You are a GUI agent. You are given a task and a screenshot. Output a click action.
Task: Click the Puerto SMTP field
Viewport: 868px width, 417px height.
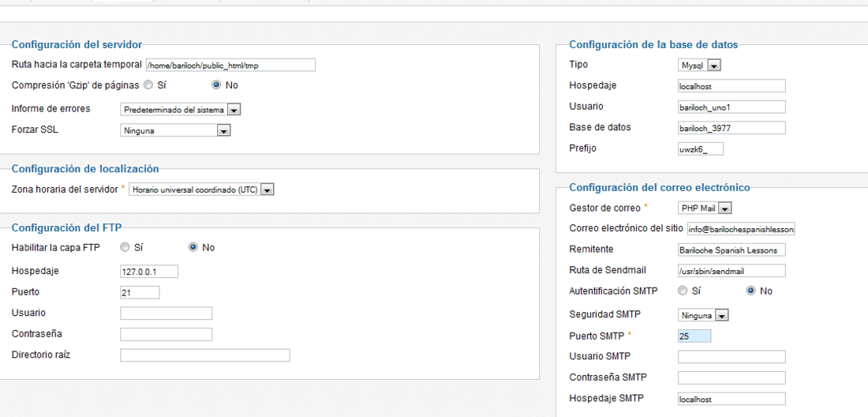[694, 336]
